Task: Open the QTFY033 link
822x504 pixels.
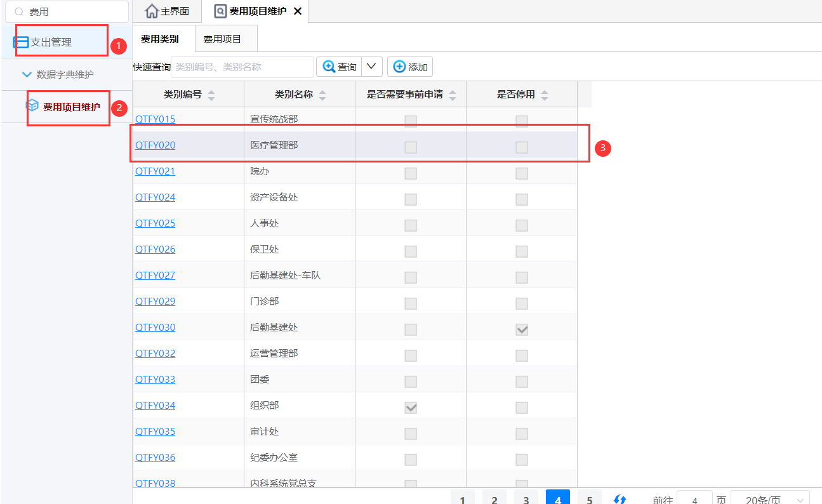Action: (155, 380)
